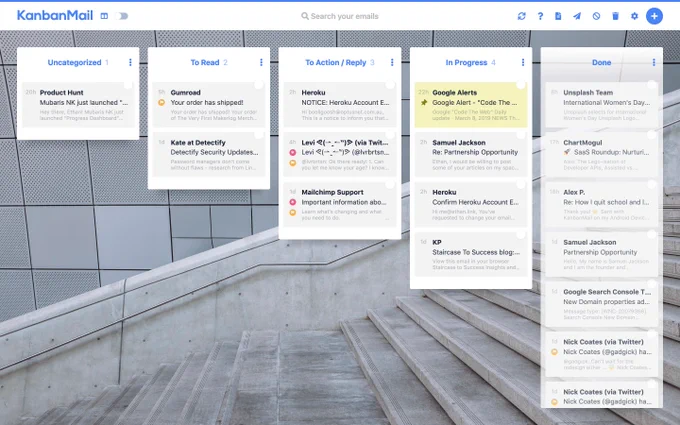Open 'New Domain properties ad...' email

click(602, 304)
